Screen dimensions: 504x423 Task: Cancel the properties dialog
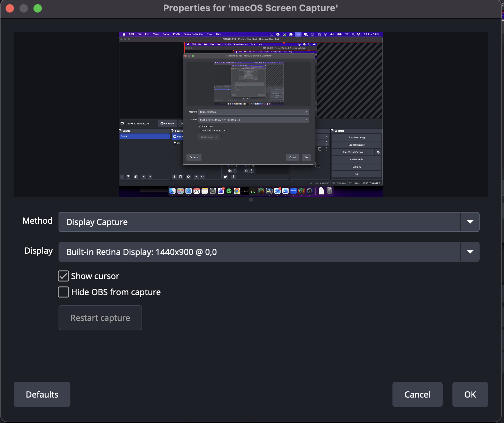417,394
